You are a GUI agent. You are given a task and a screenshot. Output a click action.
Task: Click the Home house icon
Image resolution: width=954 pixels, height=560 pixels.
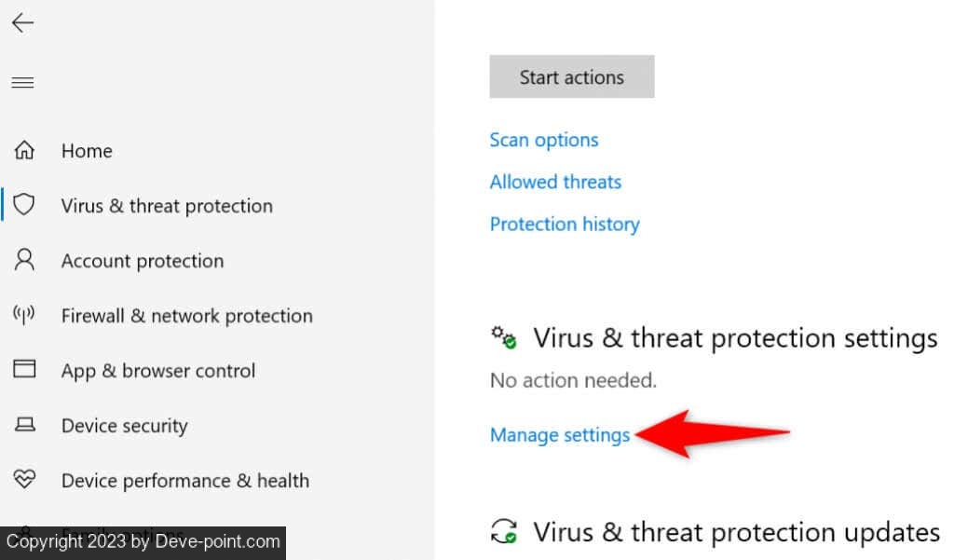[24, 150]
